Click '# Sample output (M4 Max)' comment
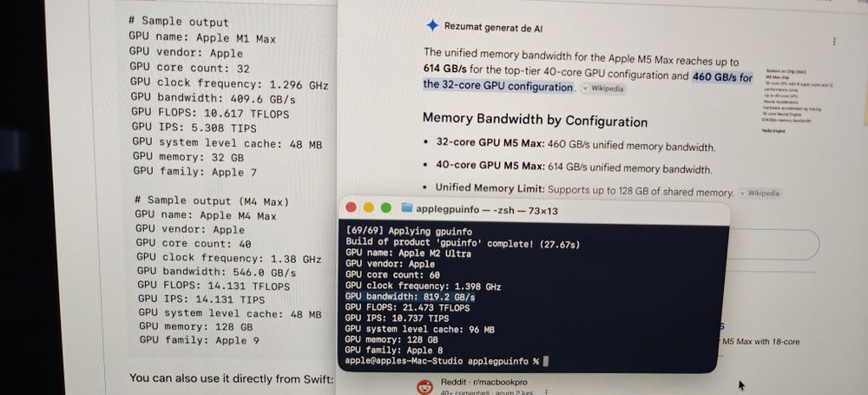 tap(212, 201)
